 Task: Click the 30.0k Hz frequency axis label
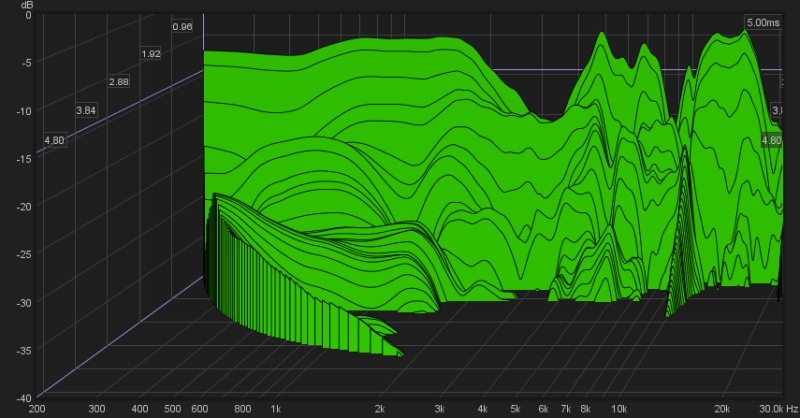tap(778, 409)
